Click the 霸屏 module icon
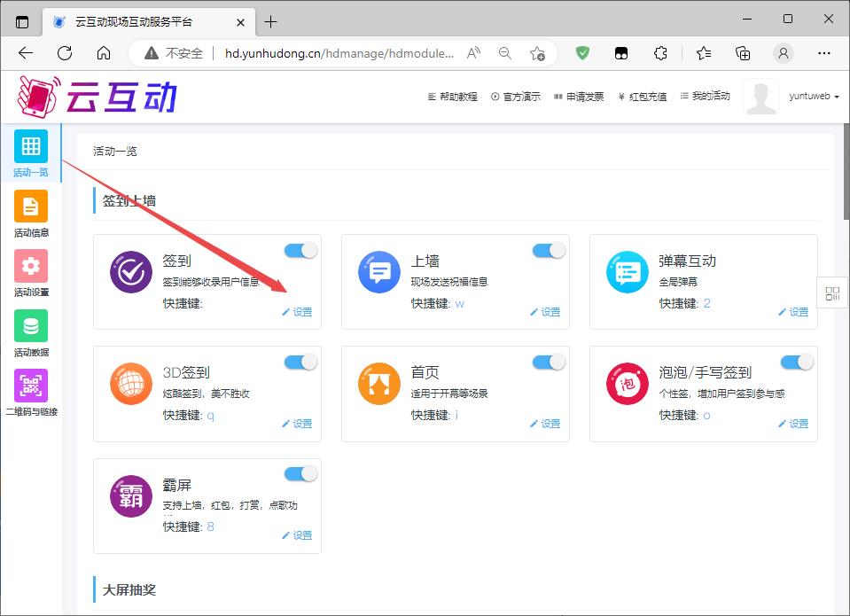This screenshot has height=616, width=850. (x=131, y=496)
